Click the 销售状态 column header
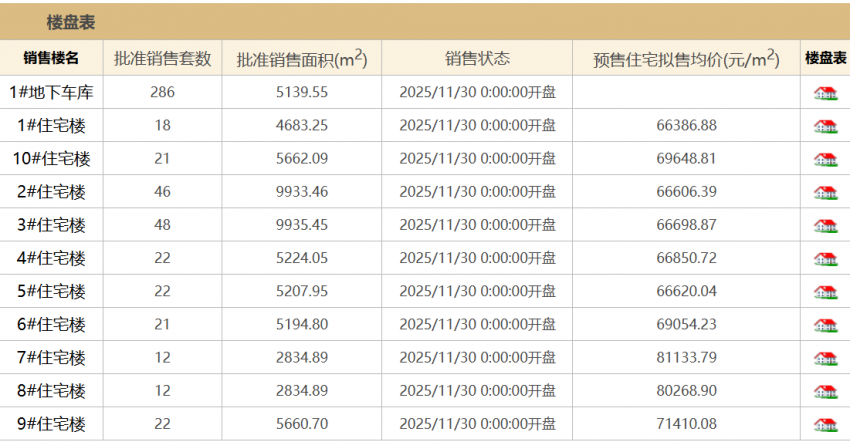 [x=477, y=59]
